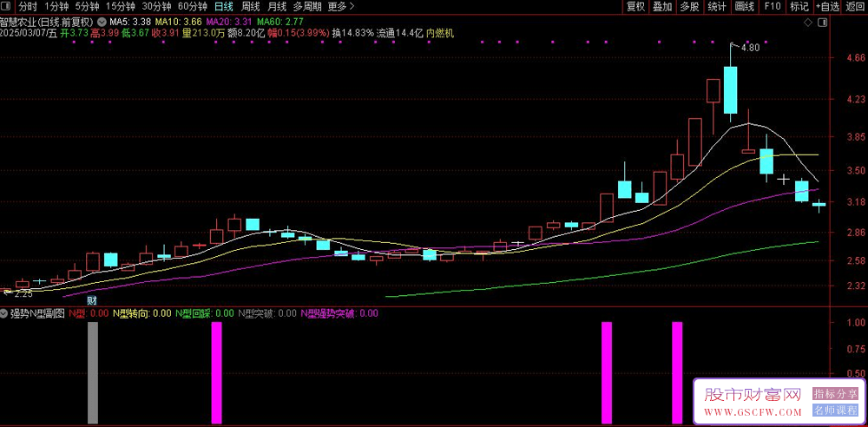The width and height of the screenshot is (868, 427).
Task: Click the 幅0.15(3.99%) change value
Action: pyautogui.click(x=299, y=33)
